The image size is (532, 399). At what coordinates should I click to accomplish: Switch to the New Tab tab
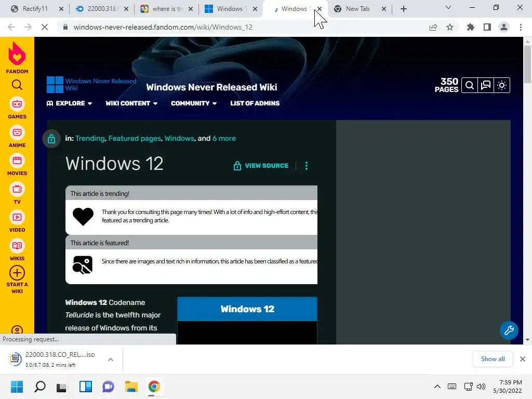(x=357, y=9)
